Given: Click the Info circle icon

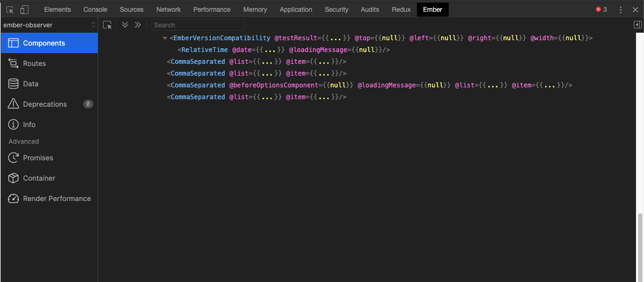Looking at the screenshot, I should pos(13,124).
